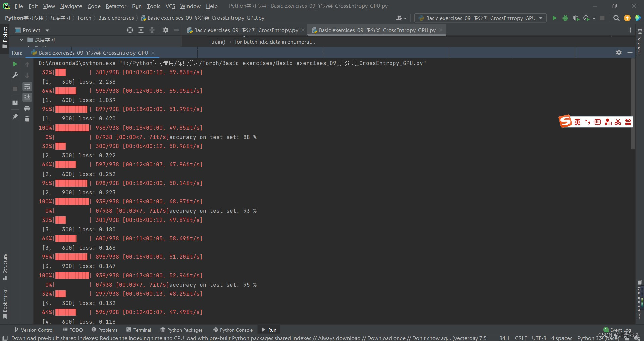
Task: Open Sogou toolbox grid icon
Action: pos(628,122)
